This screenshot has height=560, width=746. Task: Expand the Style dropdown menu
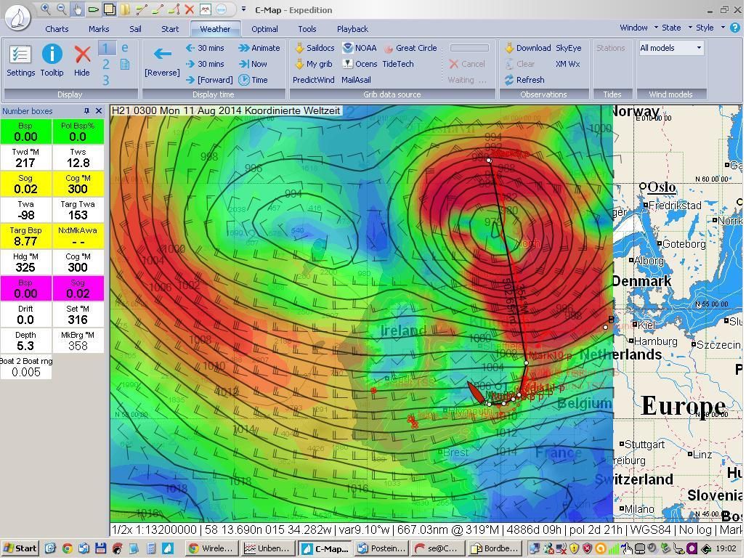click(710, 28)
